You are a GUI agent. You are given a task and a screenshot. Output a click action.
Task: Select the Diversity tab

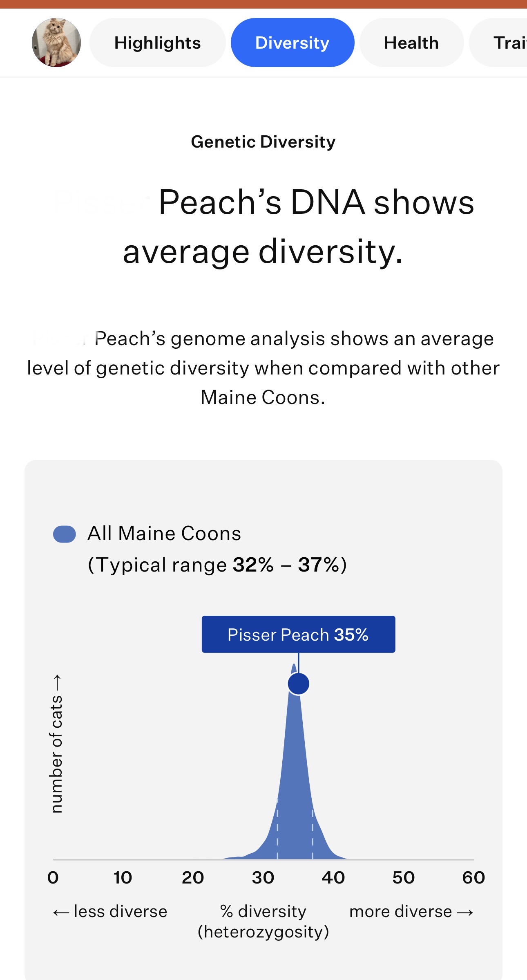pyautogui.click(x=293, y=43)
